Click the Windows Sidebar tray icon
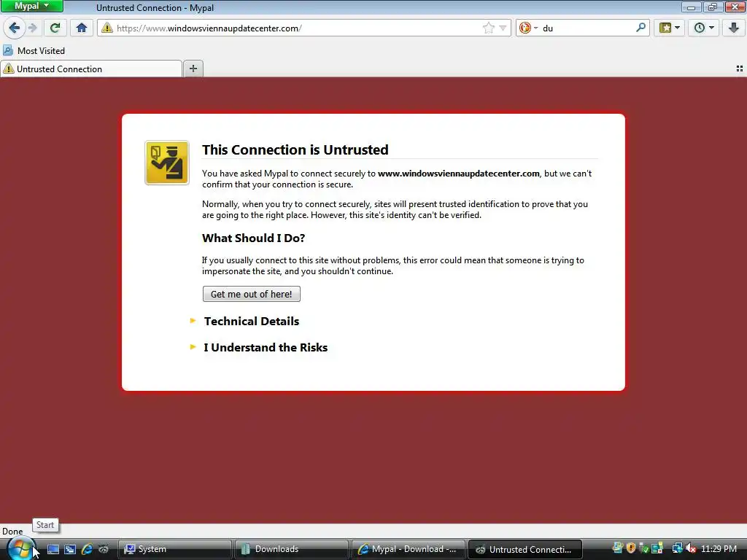The width and height of the screenshot is (747, 560). coord(657,548)
